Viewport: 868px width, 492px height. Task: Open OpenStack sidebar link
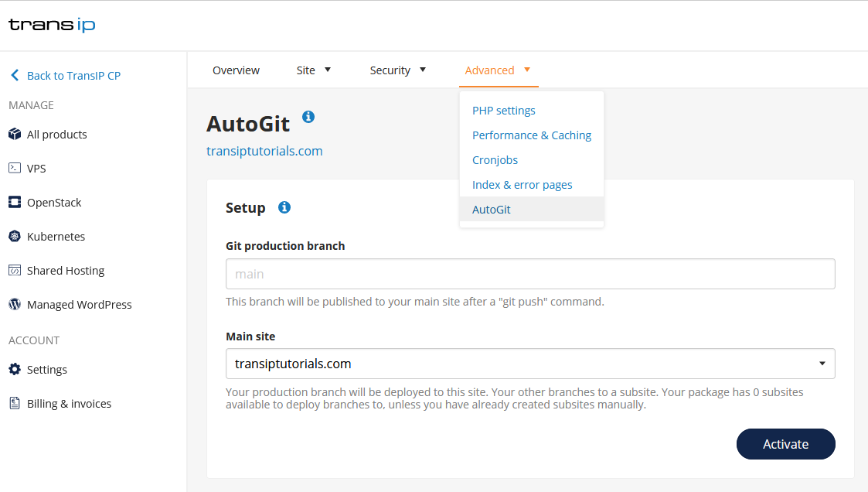point(54,202)
